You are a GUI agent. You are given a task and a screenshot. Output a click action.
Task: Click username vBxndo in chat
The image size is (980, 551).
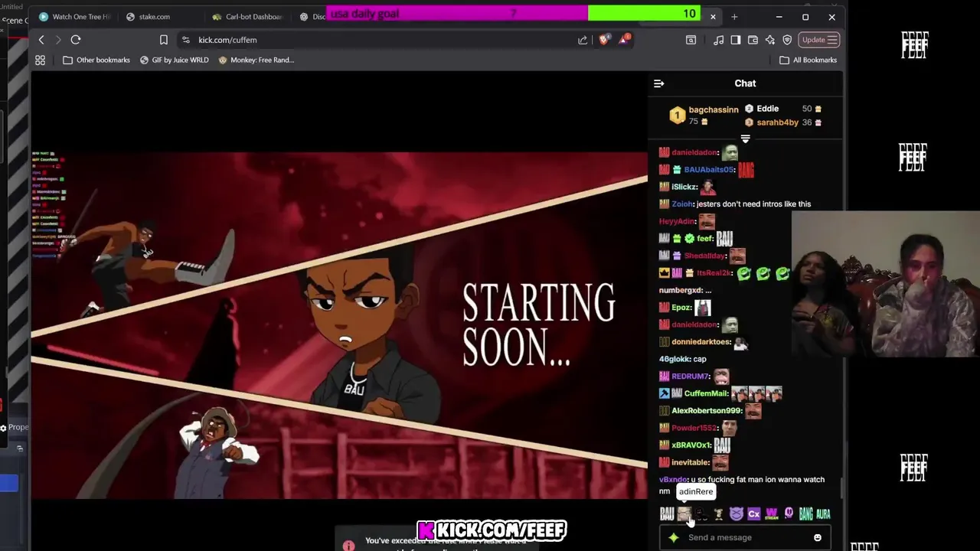coord(673,480)
